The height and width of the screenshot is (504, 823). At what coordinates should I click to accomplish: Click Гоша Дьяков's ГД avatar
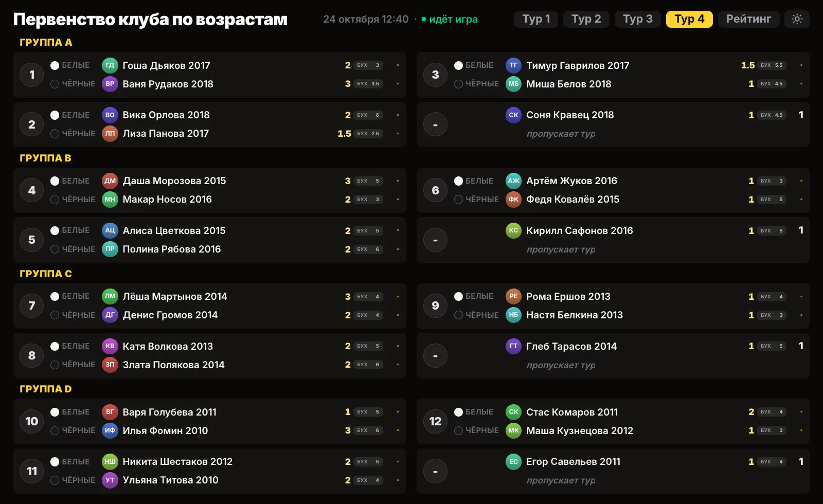110,65
